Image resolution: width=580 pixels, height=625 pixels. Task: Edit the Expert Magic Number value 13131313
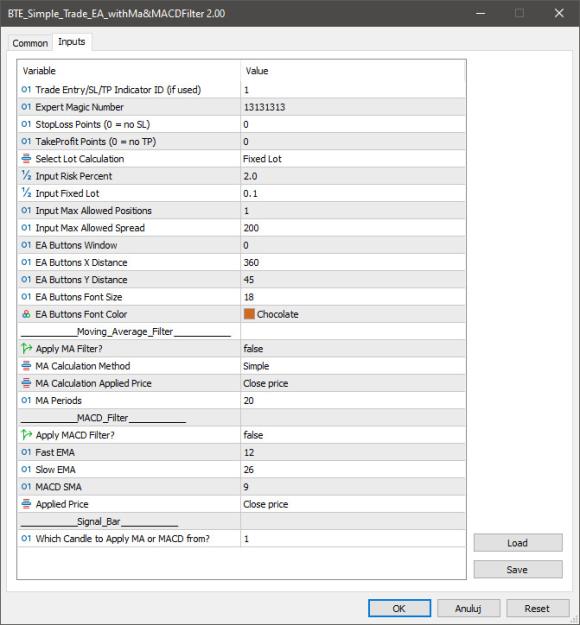(353, 107)
